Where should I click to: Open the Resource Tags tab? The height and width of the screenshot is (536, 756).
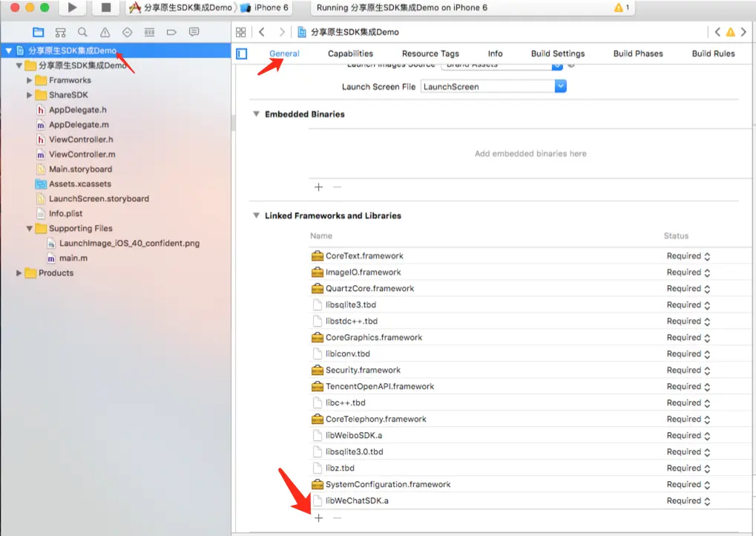[430, 53]
